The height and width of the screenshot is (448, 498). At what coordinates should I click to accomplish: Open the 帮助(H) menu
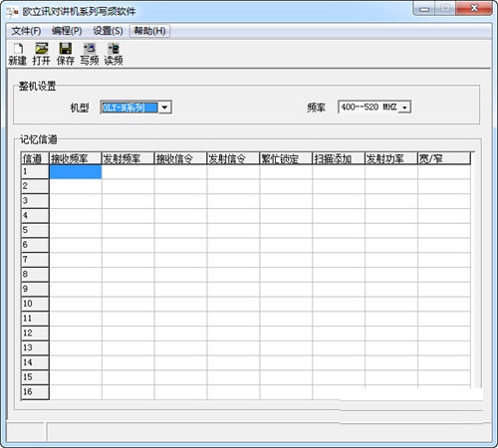click(x=149, y=31)
